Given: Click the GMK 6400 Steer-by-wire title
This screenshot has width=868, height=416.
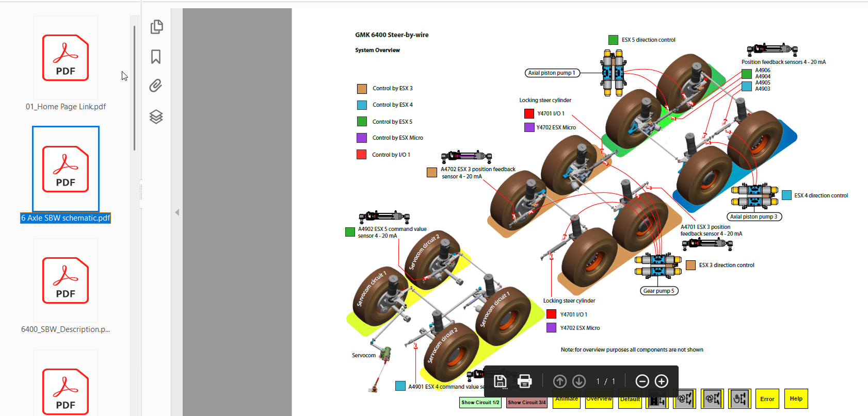Looking at the screenshot, I should pos(392,35).
